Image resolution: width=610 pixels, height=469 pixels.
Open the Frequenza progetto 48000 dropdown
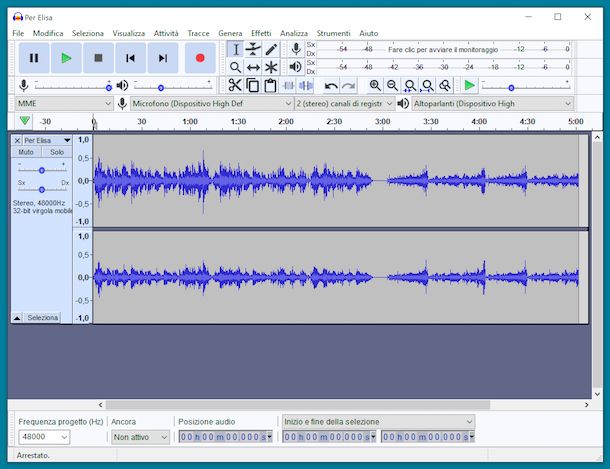pos(44,437)
